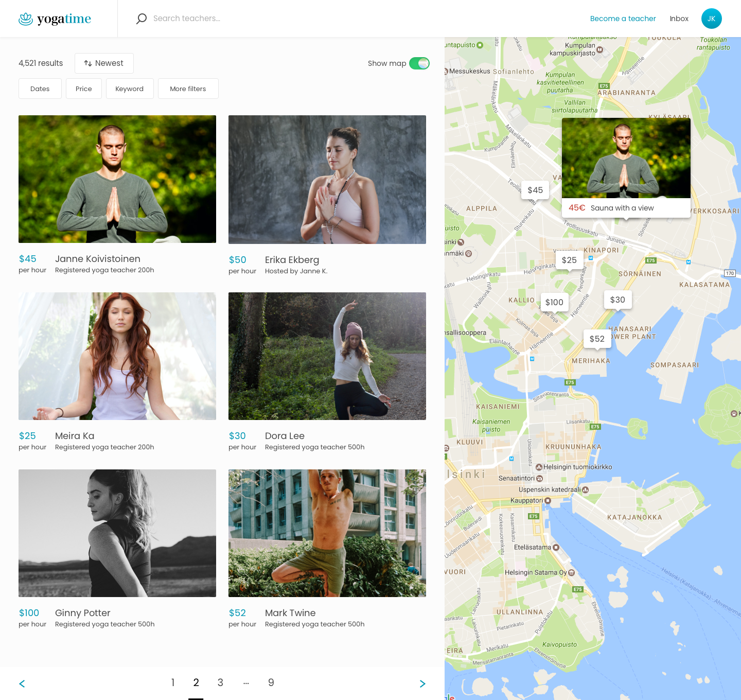Go to next results page via right chevron
The image size is (741, 700).
pyautogui.click(x=422, y=684)
